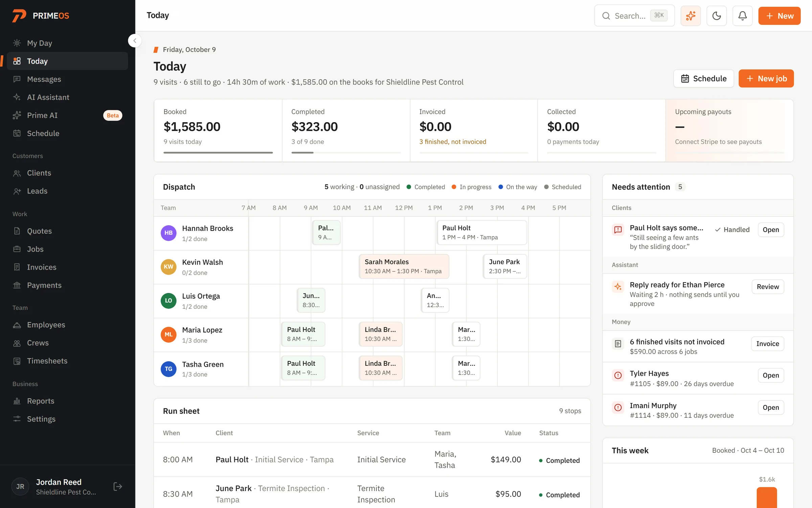Click the PrimeOS logo icon
Screen dimensions: 812x508
19,16
